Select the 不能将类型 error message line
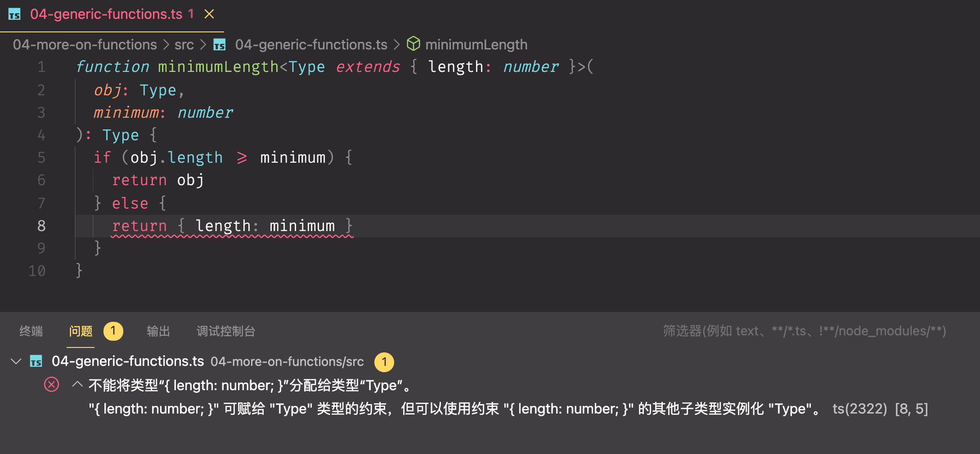Screen dimensions: 980x454 point(250,385)
